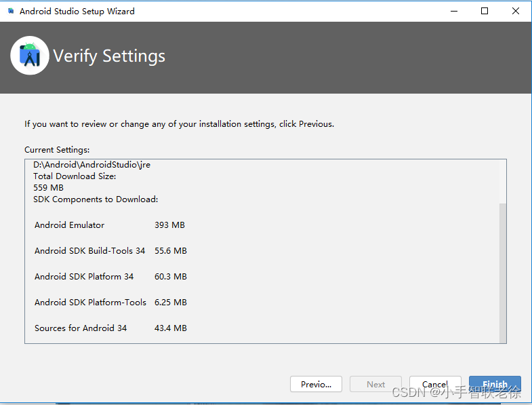Image resolution: width=532 pixels, height=405 pixels.
Task: Select Android SDK Platform 34 entry
Action: (x=84, y=277)
